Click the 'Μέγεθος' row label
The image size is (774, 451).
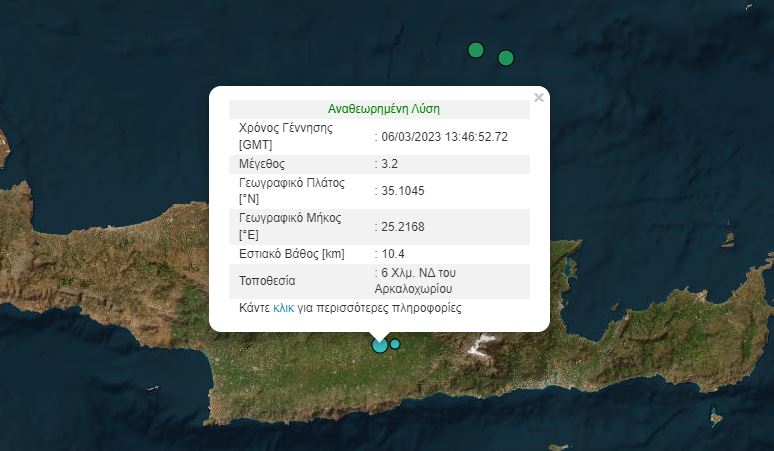click(x=262, y=164)
